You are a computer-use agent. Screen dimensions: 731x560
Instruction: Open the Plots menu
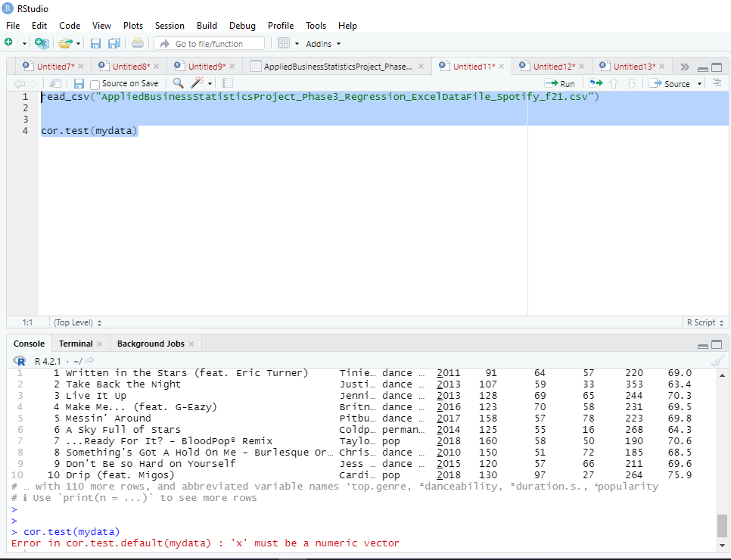click(x=133, y=26)
